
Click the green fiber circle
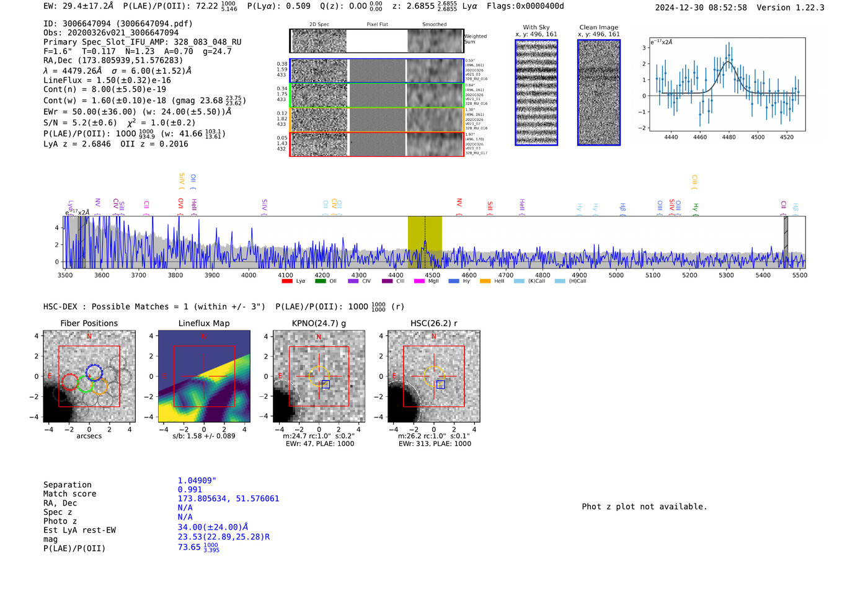click(85, 383)
